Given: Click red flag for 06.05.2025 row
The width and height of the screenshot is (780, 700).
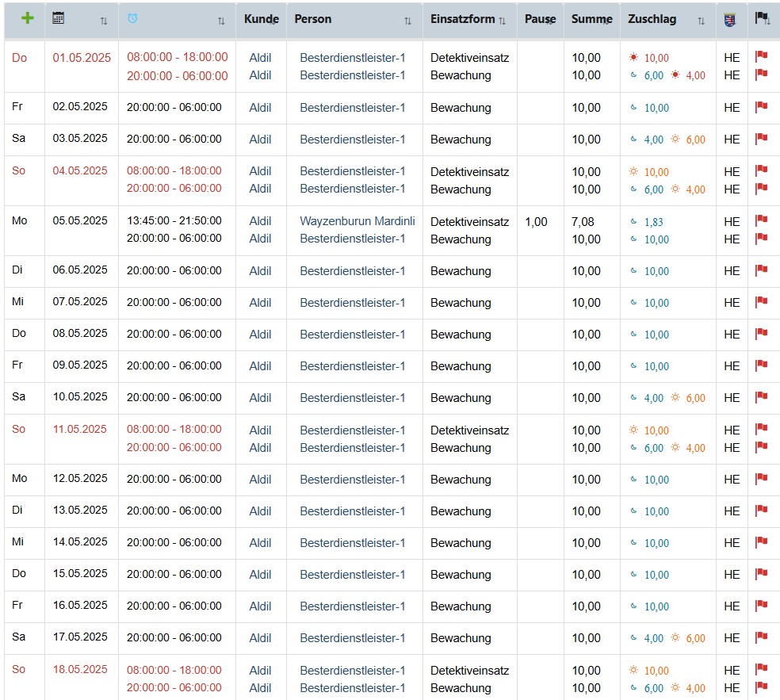Looking at the screenshot, I should [x=761, y=270].
